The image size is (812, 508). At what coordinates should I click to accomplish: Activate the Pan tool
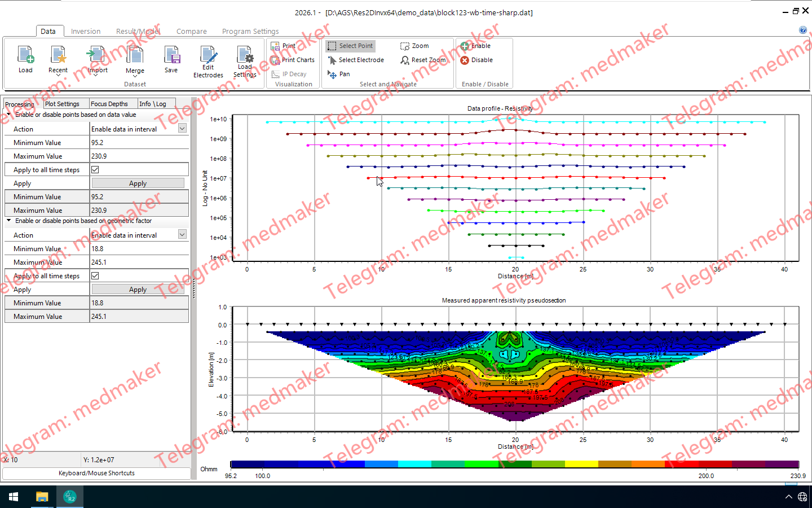pos(338,74)
